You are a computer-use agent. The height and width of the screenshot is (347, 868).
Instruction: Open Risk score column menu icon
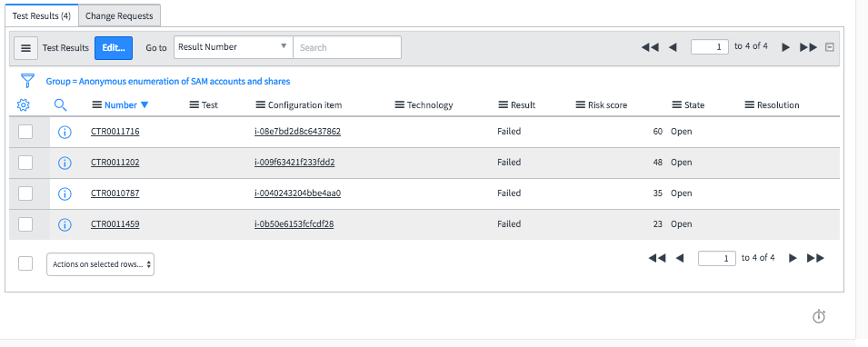point(581,104)
